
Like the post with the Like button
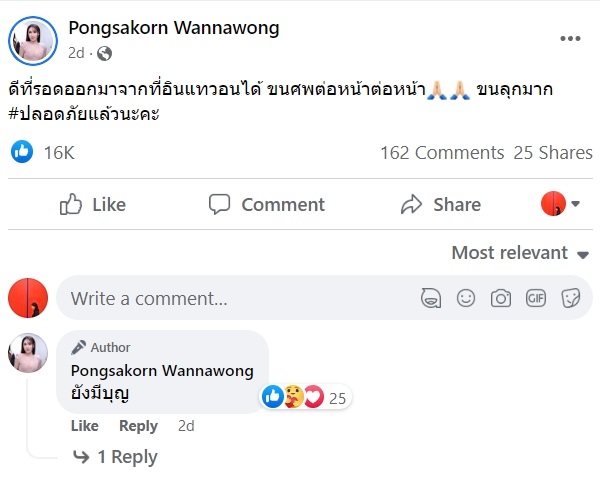(x=93, y=204)
